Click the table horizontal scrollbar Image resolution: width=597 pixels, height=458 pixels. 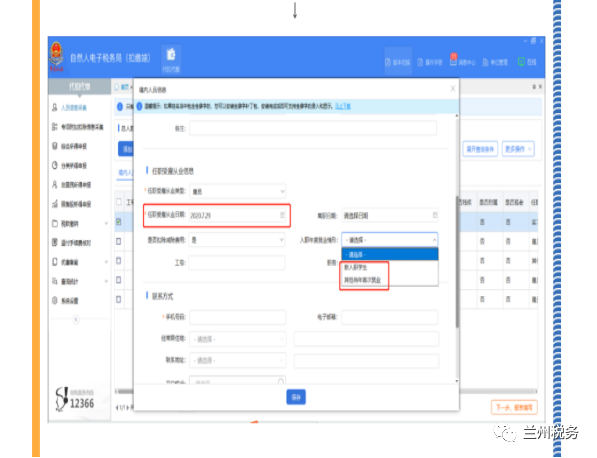coord(326,391)
